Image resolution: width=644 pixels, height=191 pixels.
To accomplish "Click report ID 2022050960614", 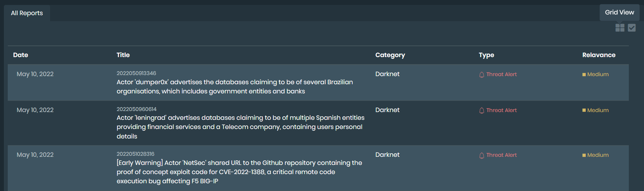I will tap(136, 109).
